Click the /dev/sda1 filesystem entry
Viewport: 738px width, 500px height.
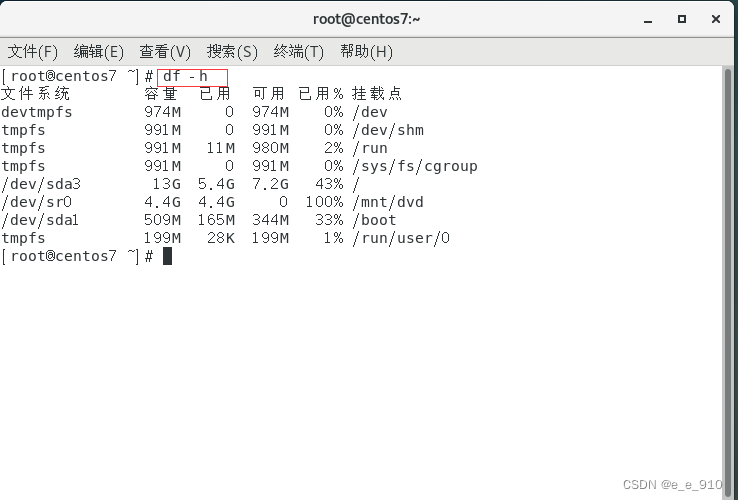coord(40,220)
